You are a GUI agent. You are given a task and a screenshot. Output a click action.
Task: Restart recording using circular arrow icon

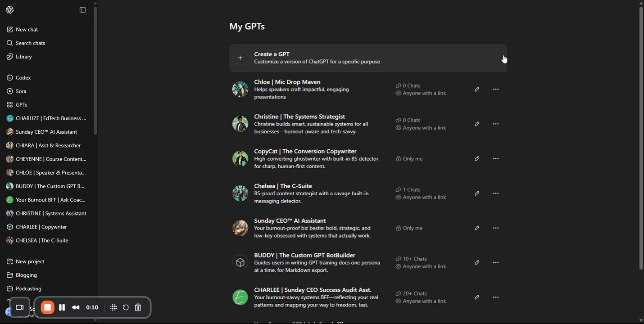pos(126,307)
